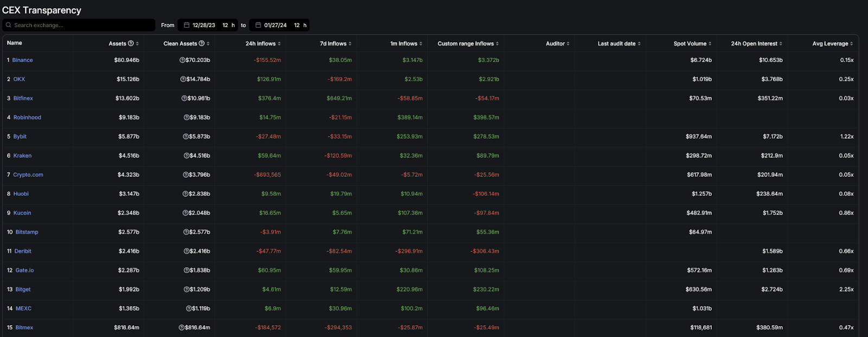Open the Gate.io exchange link
Image resolution: width=868 pixels, height=337 pixels.
[24, 270]
